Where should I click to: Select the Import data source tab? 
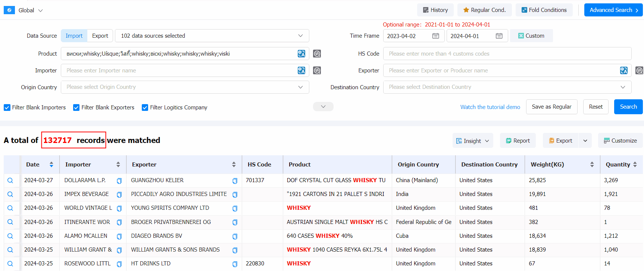tap(74, 36)
